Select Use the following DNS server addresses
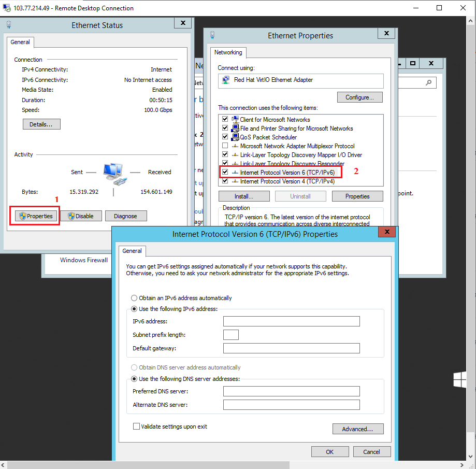Viewport: 476px width, 469px height. coord(134,379)
